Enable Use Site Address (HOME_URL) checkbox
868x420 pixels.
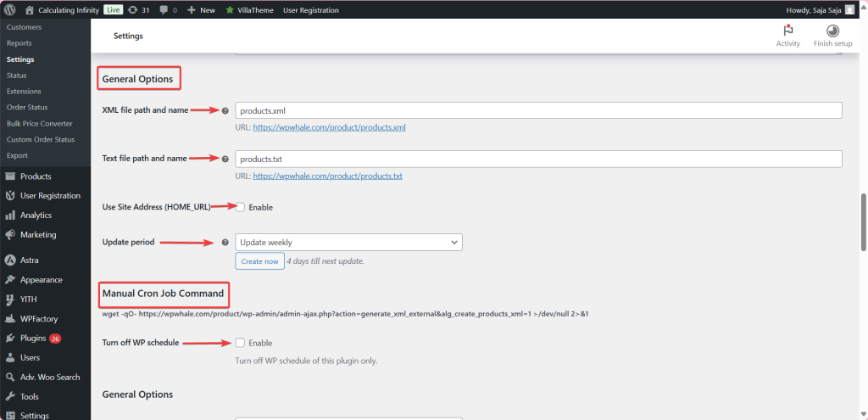(240, 207)
